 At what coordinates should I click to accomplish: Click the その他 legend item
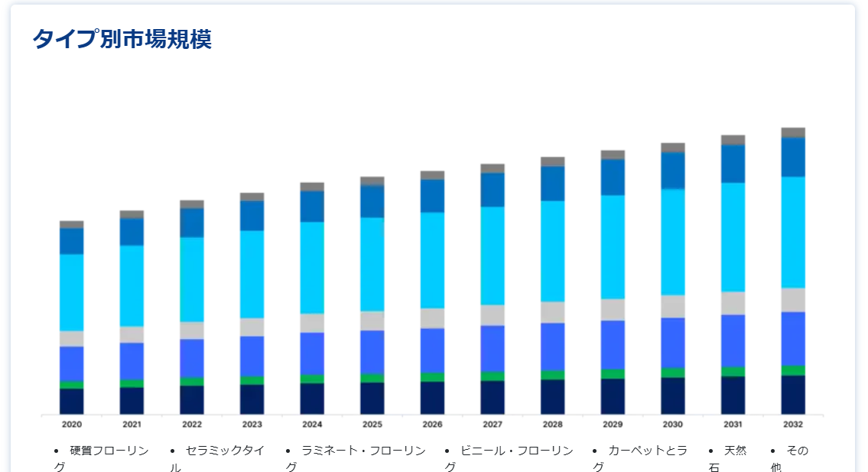pos(797,451)
